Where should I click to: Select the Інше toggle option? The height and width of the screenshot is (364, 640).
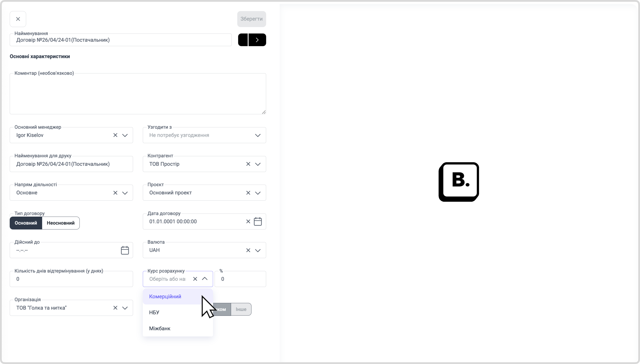coord(241,309)
